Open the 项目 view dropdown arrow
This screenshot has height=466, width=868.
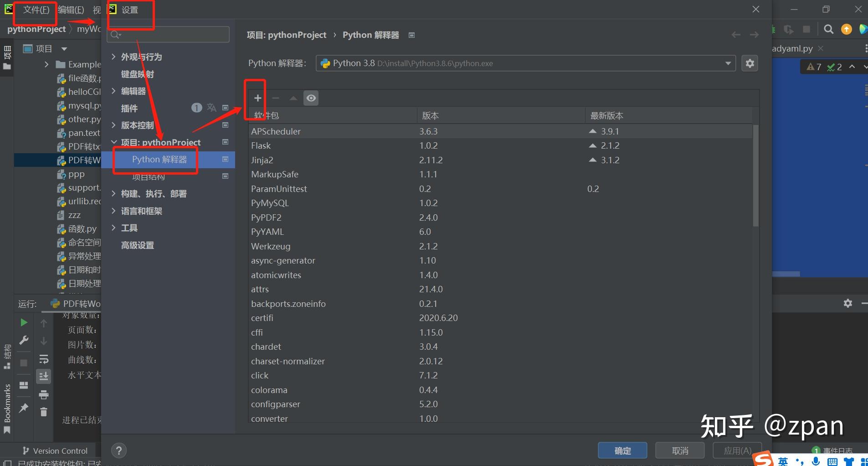64,48
